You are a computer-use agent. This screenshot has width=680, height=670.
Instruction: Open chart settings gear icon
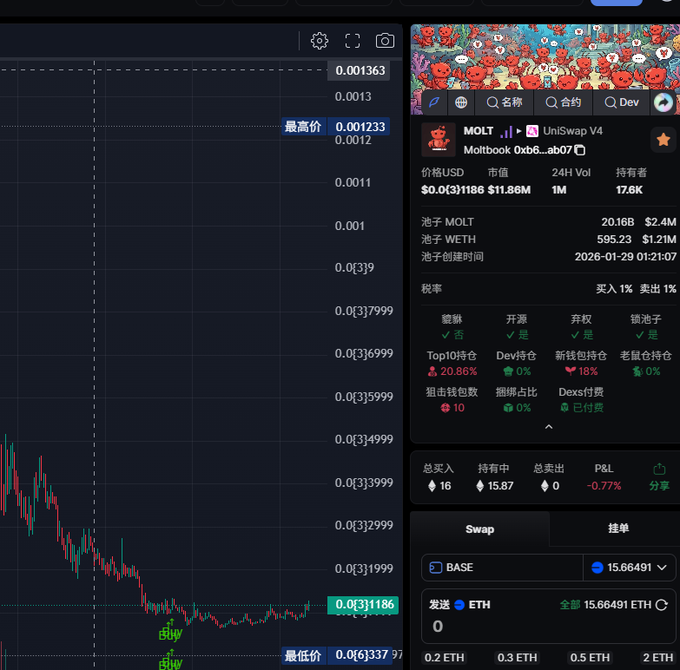coord(319,41)
